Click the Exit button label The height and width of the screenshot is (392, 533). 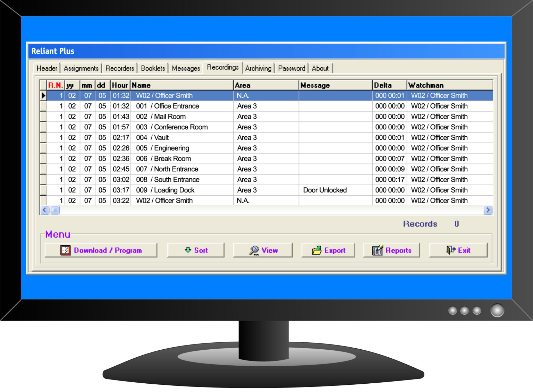[x=464, y=250]
